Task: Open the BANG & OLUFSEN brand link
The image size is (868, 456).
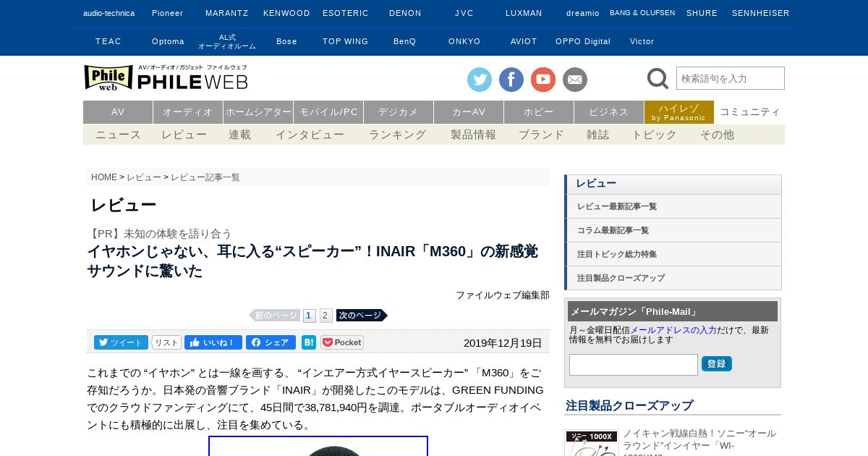Action: point(642,13)
